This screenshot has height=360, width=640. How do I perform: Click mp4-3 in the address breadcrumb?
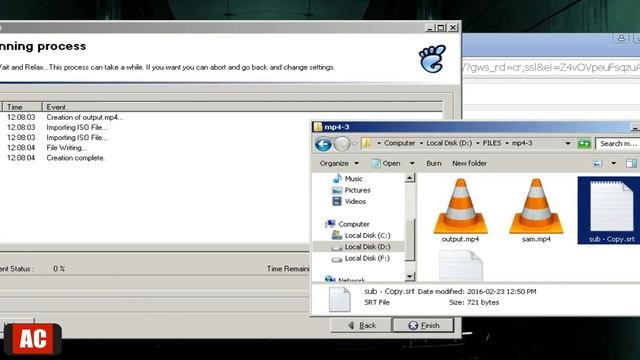tap(522, 143)
